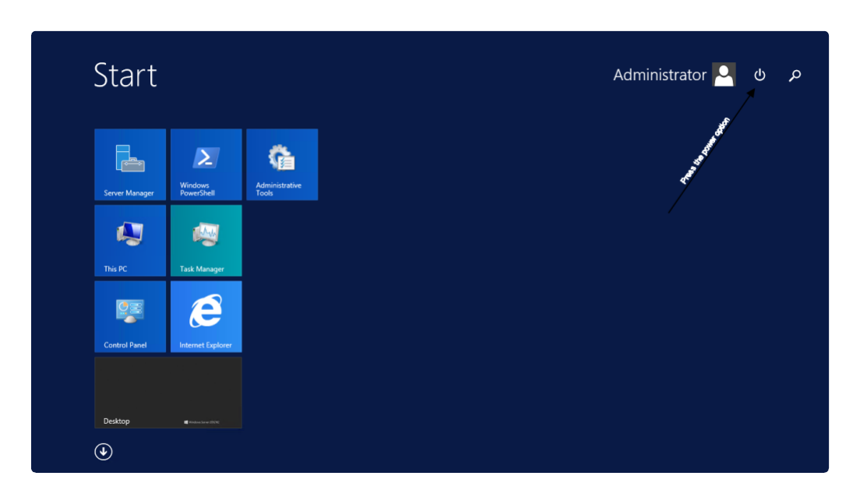Click the Administrator account name
Viewport: 860px width, 504px height.
[x=659, y=75]
